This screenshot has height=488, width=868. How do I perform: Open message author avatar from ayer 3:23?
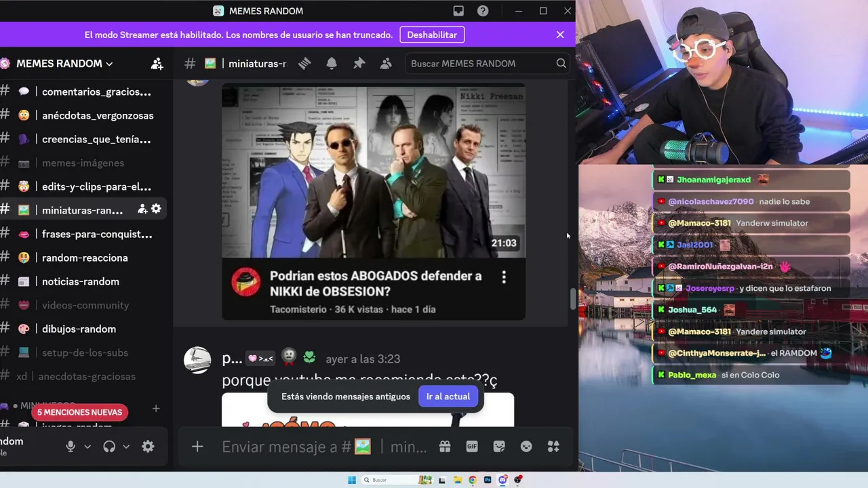click(x=197, y=360)
